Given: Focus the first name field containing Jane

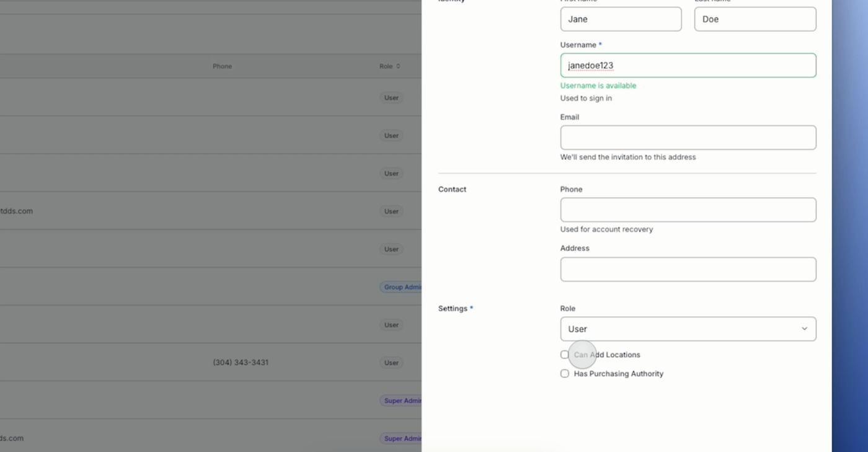Looking at the screenshot, I should (621, 19).
